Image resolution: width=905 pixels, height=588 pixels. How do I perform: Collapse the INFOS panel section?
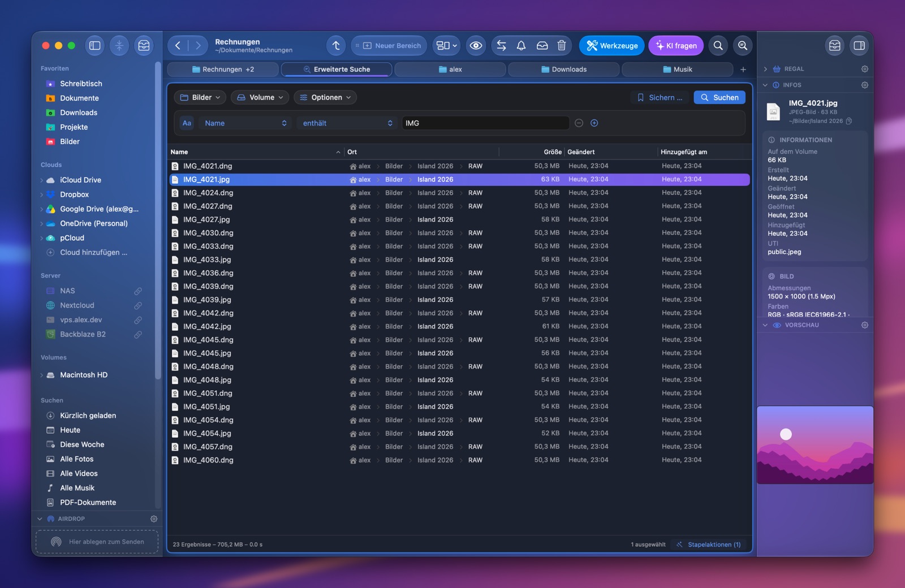[x=765, y=85]
